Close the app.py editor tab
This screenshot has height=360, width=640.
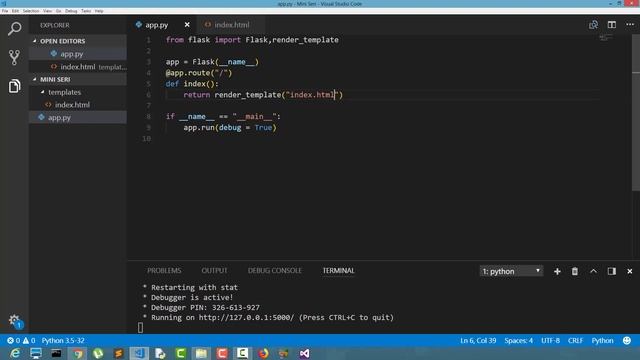tap(187, 25)
